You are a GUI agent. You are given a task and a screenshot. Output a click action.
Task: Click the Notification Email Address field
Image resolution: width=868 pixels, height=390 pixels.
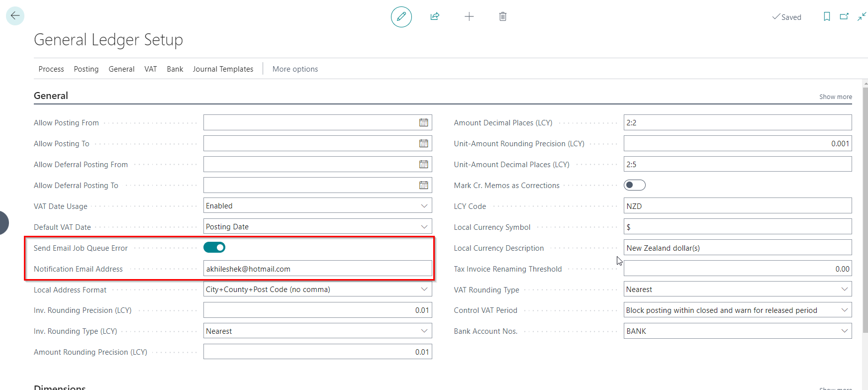[317, 269]
